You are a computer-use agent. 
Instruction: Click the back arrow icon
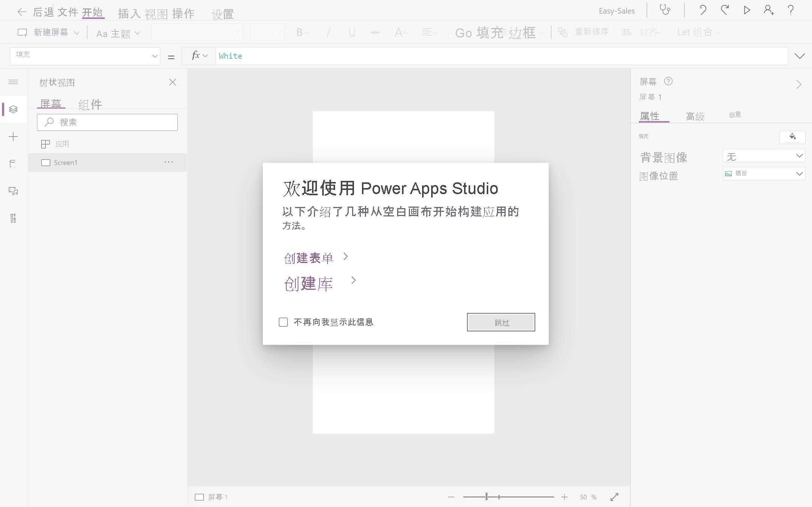coord(22,12)
